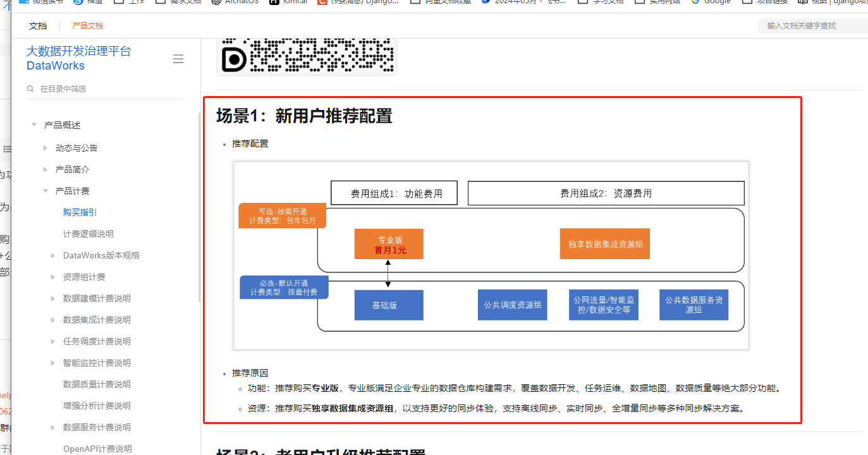This screenshot has height=455, width=868.
Task: Click bold 独享数据集成资源组 in the 资源 line
Action: point(352,408)
